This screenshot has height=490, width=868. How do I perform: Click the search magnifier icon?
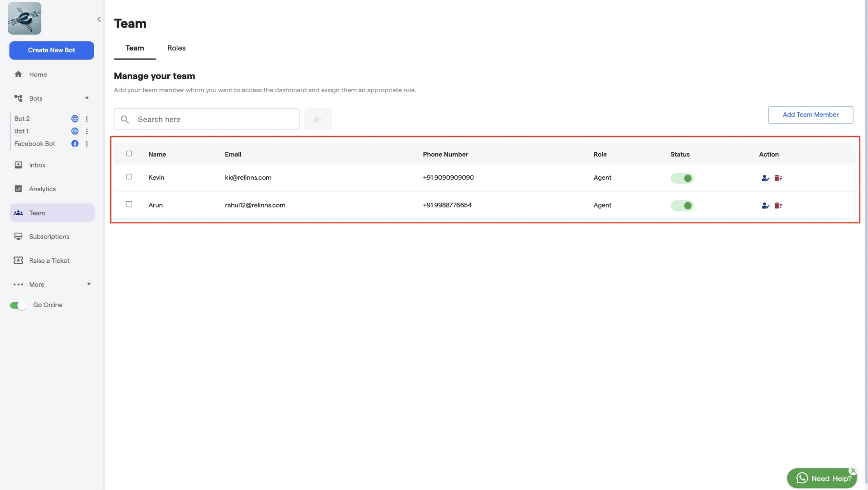125,119
